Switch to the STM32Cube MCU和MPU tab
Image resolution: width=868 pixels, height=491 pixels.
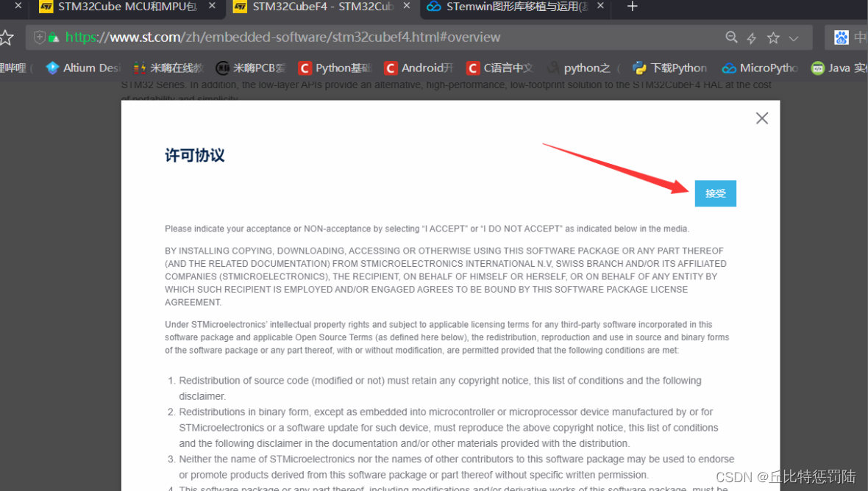point(127,7)
